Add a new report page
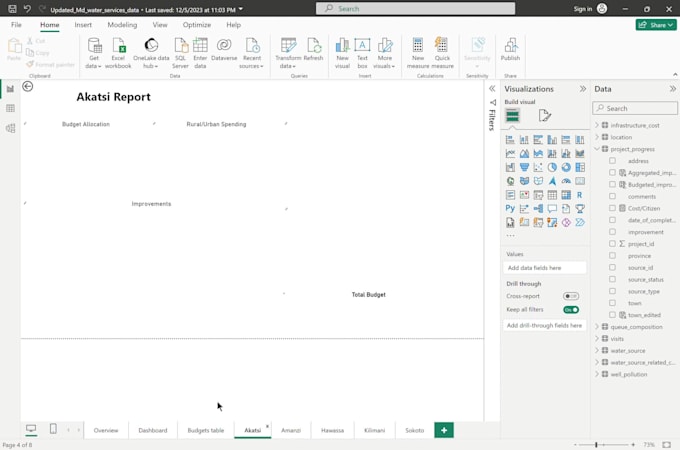 (444, 430)
